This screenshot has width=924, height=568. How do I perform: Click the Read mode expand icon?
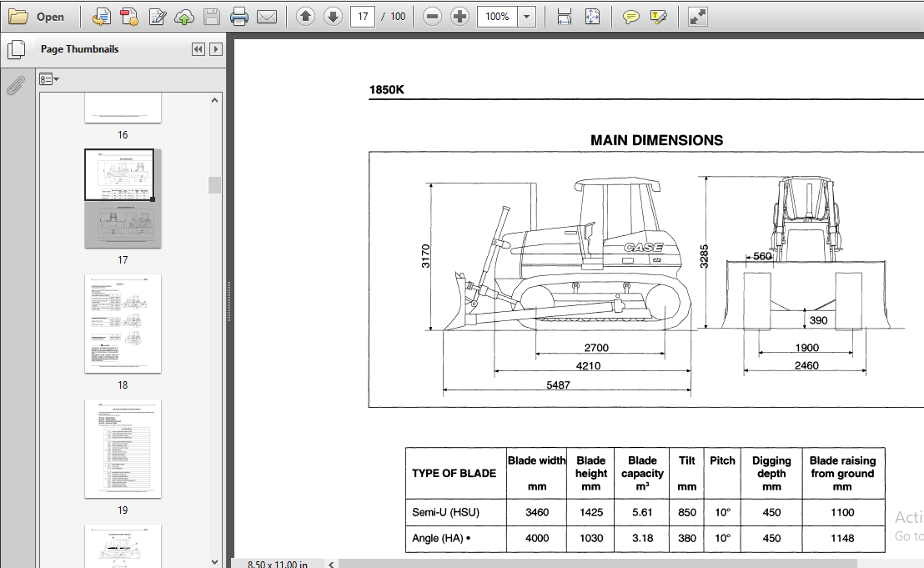pos(697,17)
